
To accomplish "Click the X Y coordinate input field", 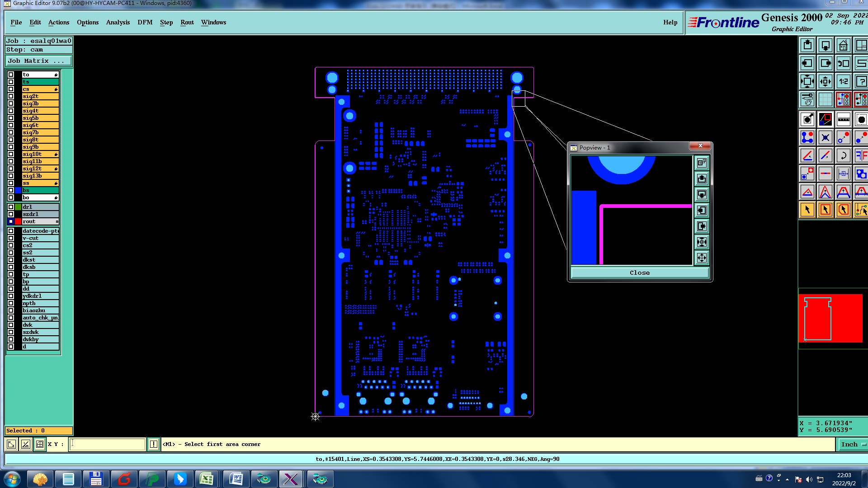I will [108, 444].
